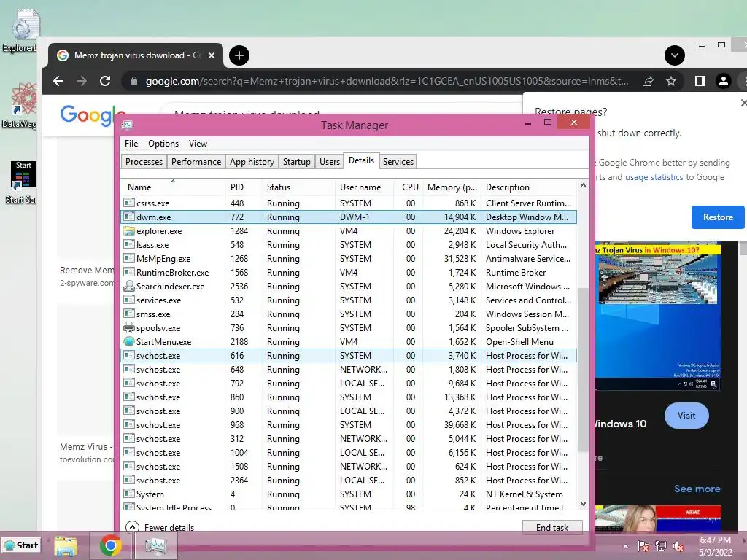
Task: Select svchost.exe with PID 616
Action: coord(349,356)
